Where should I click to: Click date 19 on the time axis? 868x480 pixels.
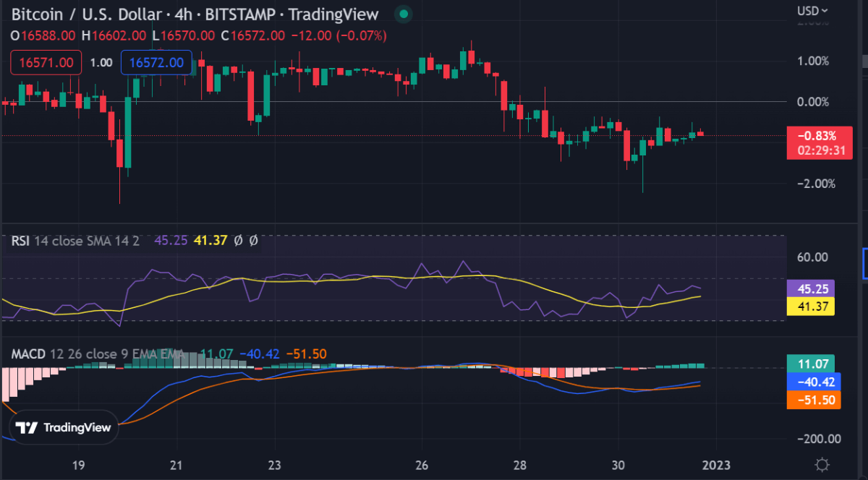(79, 464)
